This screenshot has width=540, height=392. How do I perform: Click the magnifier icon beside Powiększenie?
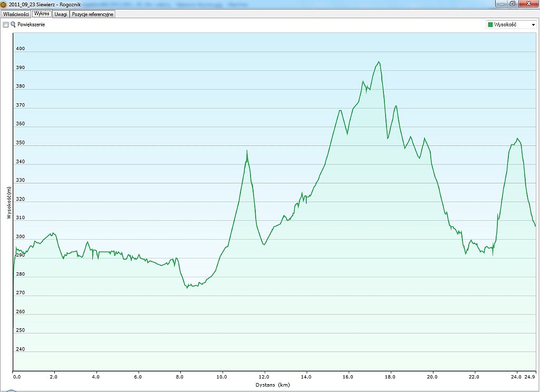tap(13, 25)
